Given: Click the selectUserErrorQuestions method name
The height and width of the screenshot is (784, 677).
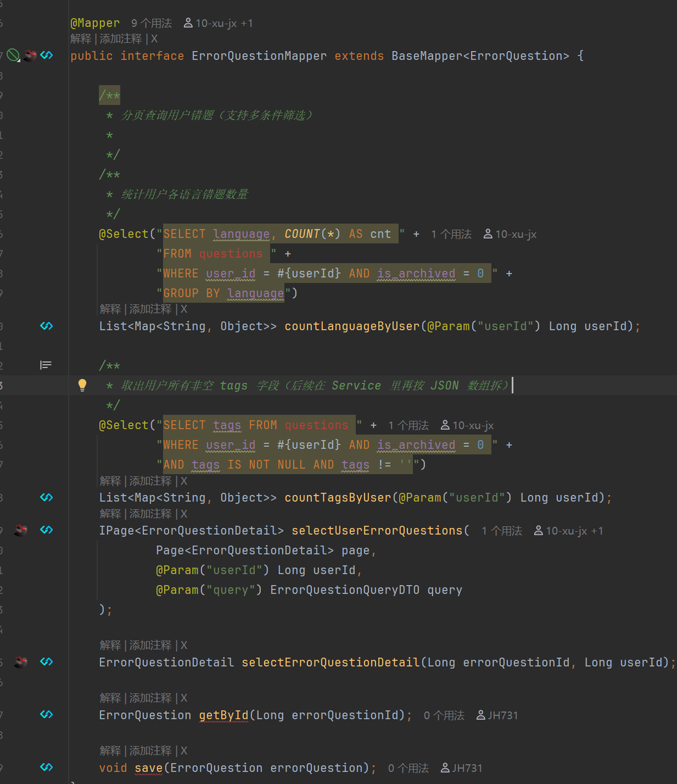Looking at the screenshot, I should [x=377, y=530].
